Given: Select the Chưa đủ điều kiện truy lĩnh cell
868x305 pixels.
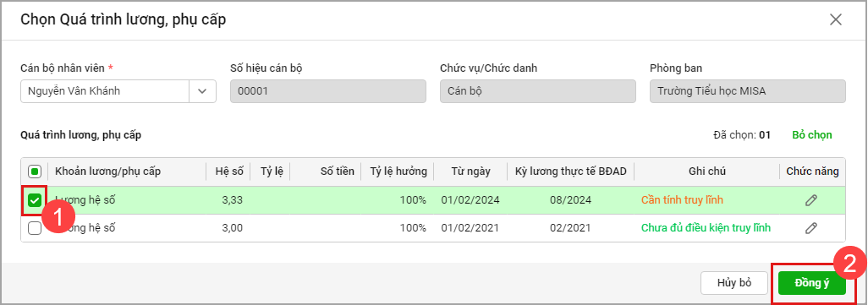Looking at the screenshot, I should [x=706, y=227].
